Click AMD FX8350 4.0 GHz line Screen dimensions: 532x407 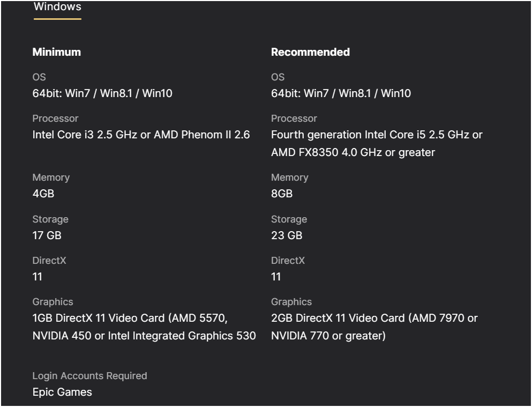click(x=353, y=152)
